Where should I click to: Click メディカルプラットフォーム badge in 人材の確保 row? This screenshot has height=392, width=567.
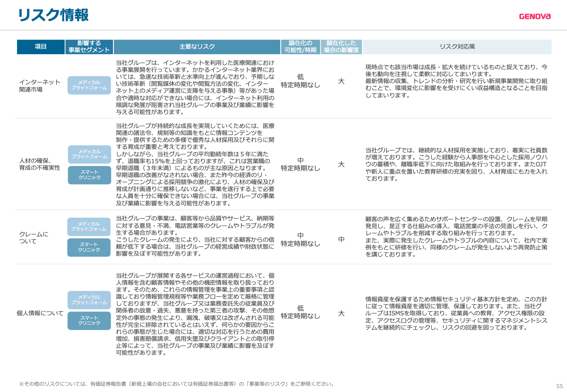pos(89,154)
